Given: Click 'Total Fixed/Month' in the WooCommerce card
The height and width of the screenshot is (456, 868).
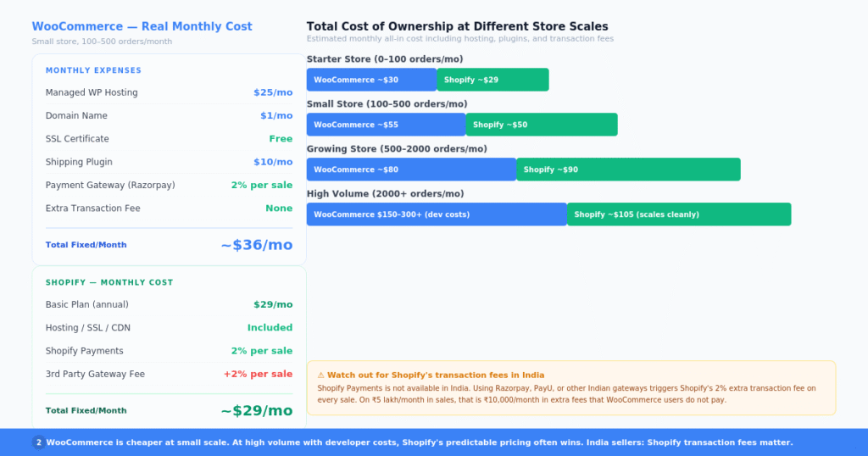Looking at the screenshot, I should point(86,245).
